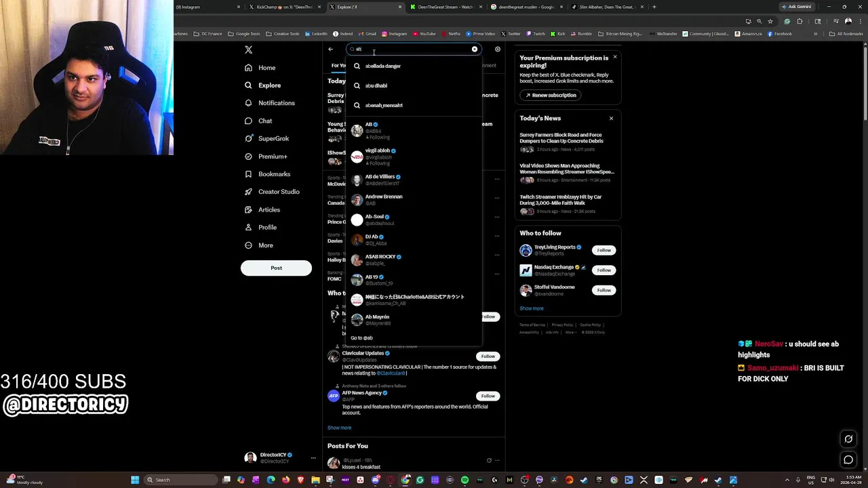Select suggestion "abellada danger"
Image resolution: width=868 pixels, height=488 pixels.
tap(414, 66)
